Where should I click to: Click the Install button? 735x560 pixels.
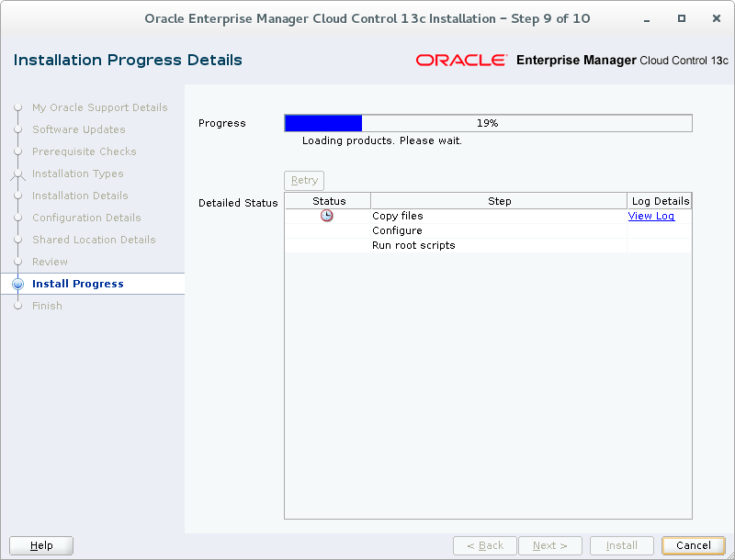click(x=622, y=545)
